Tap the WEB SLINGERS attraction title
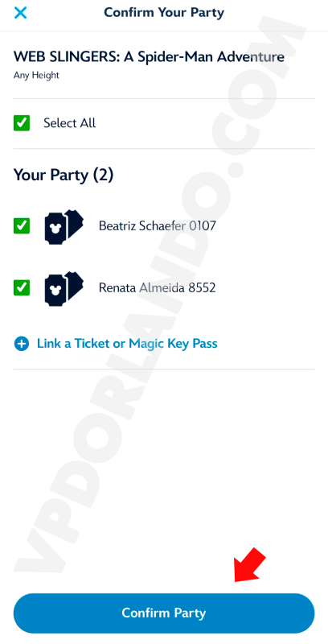Image resolution: width=328 pixels, height=644 pixels. pyautogui.click(x=149, y=56)
